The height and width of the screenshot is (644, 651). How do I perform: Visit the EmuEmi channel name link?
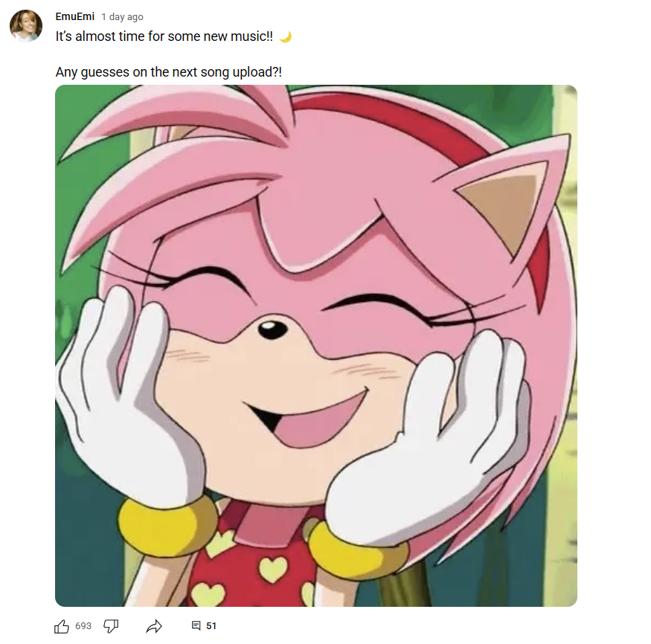(74, 16)
